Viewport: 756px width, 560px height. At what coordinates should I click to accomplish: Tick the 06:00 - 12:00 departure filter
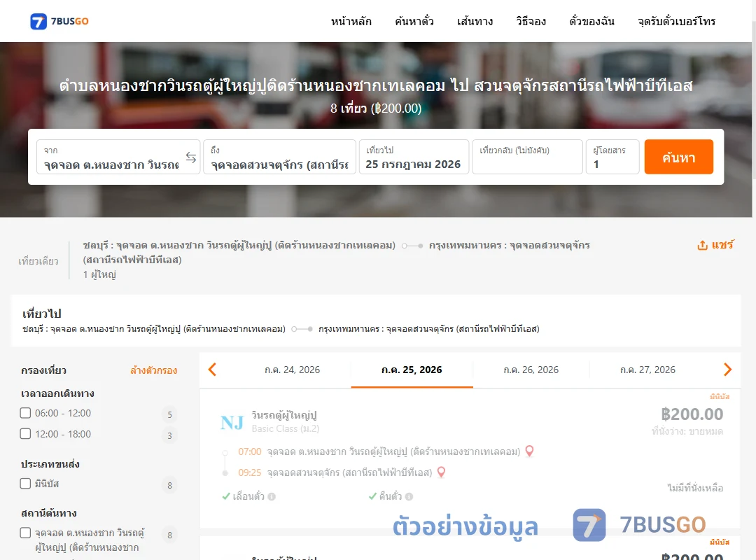click(x=26, y=413)
